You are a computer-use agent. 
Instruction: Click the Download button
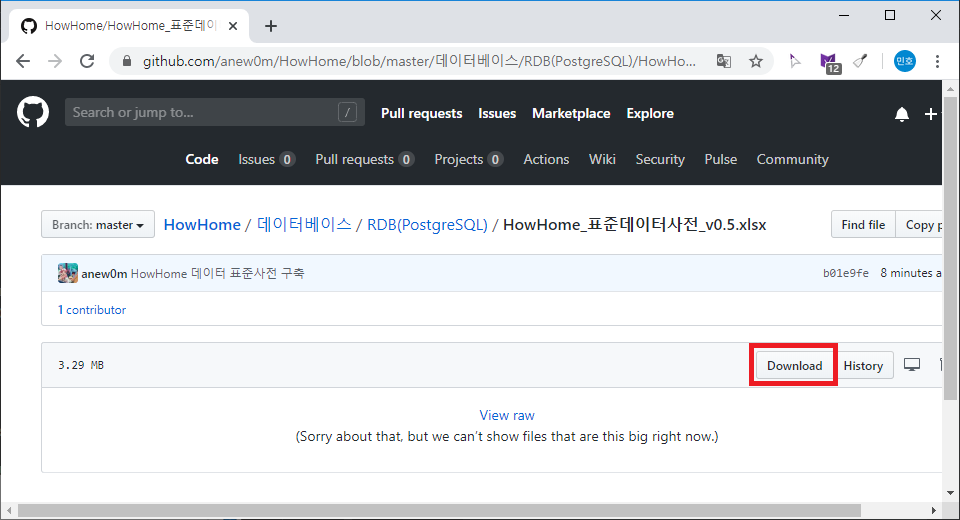point(794,366)
